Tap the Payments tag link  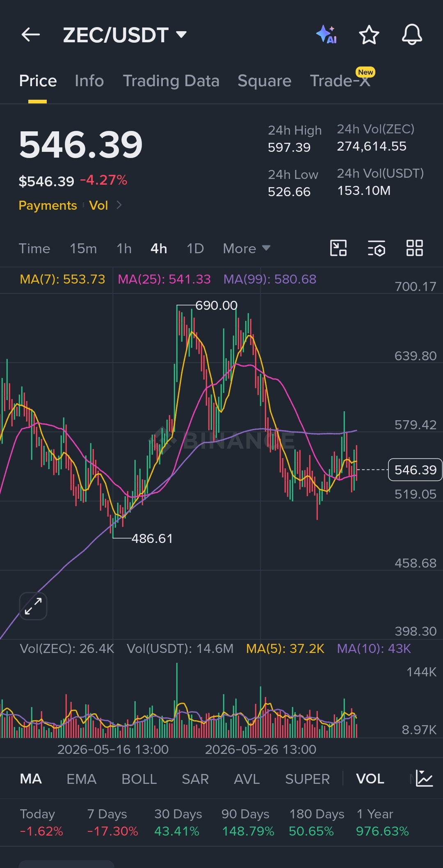(x=48, y=205)
